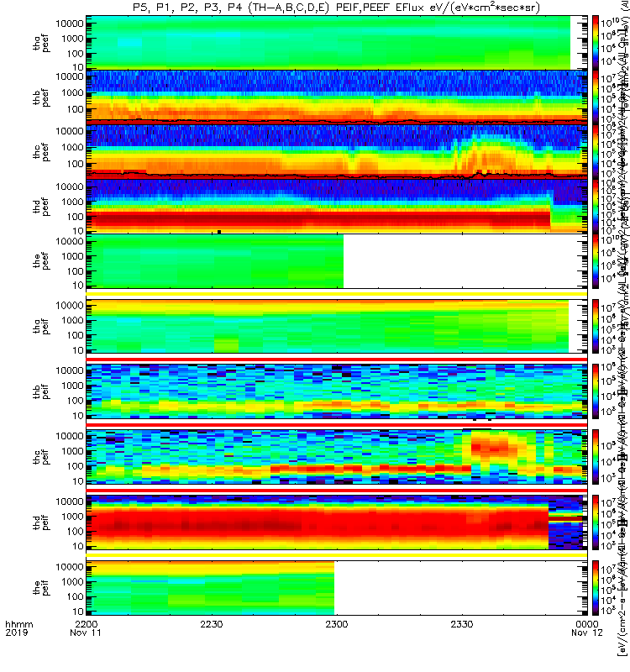Click the 'hhmm' axis format label
630x672 pixels.
pyautogui.click(x=18, y=624)
